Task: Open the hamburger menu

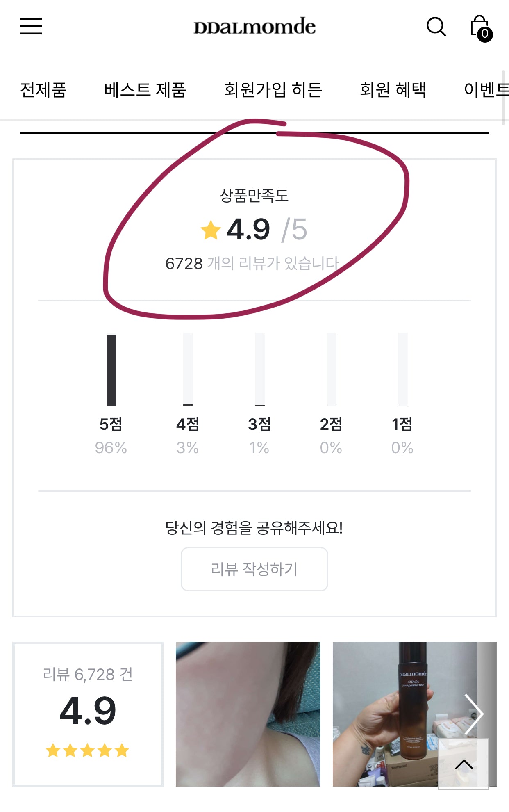Action: 31,26
